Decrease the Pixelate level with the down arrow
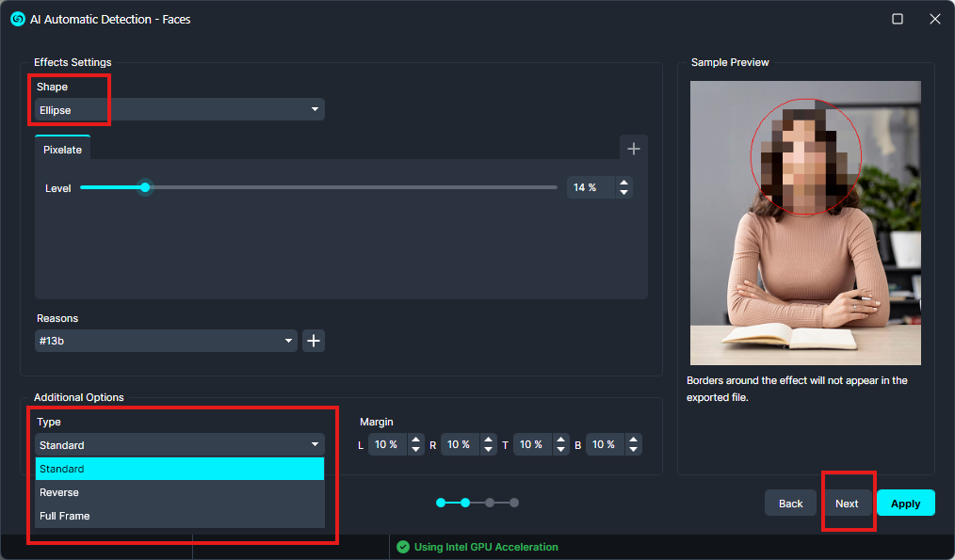Screen dimensions: 955x560 point(623,193)
